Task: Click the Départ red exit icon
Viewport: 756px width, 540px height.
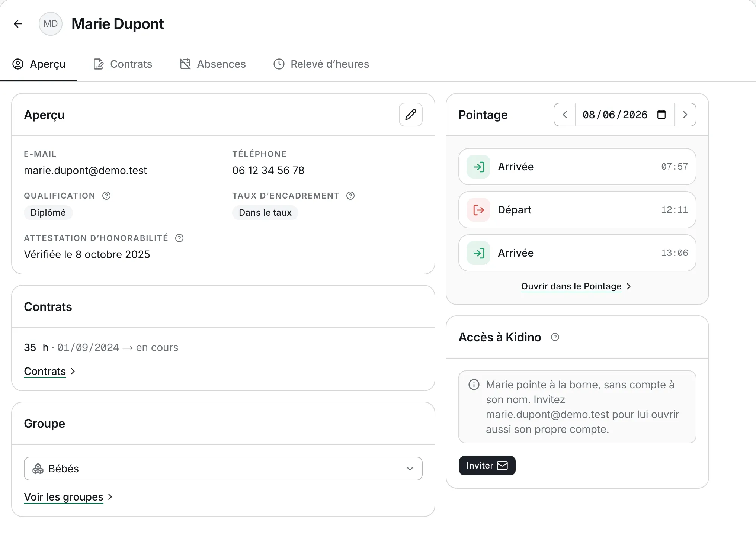Action: coord(478,210)
